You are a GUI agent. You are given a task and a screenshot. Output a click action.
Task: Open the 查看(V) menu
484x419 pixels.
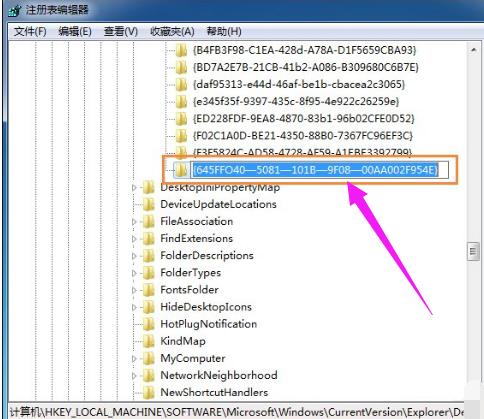[121, 32]
